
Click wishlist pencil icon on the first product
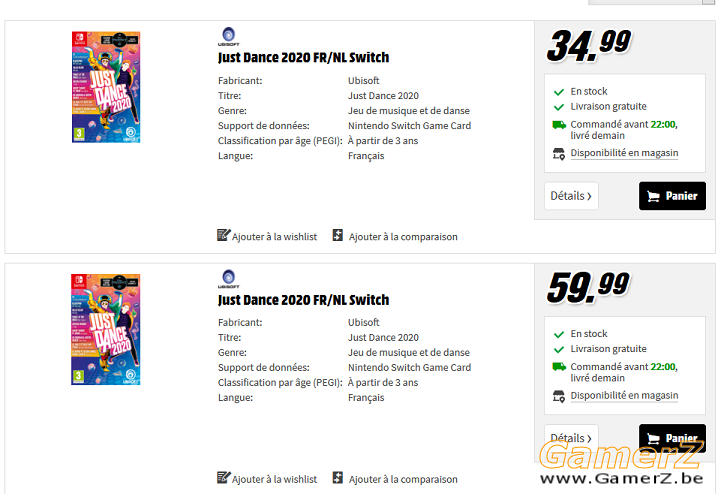[x=223, y=235]
